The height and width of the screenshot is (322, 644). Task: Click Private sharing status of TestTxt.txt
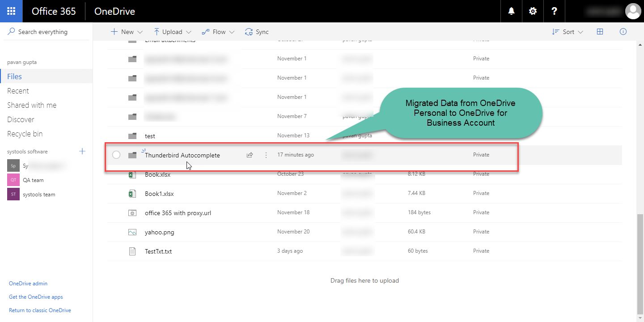pos(481,251)
